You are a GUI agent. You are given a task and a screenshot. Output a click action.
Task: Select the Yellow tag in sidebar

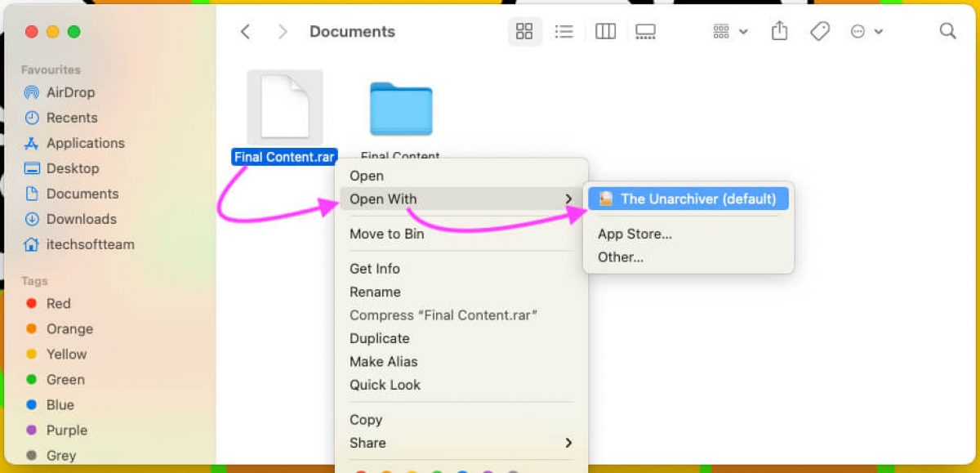[56, 354]
